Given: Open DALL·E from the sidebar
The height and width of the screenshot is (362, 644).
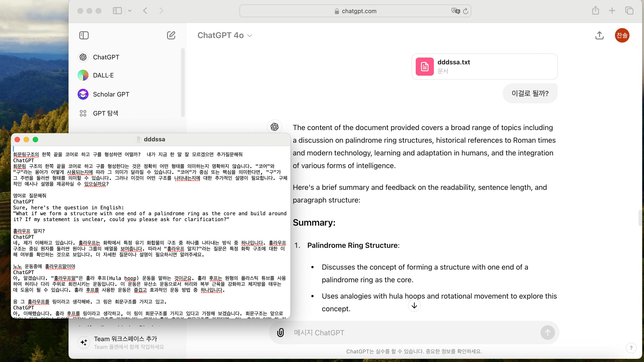Looking at the screenshot, I should coord(103,75).
